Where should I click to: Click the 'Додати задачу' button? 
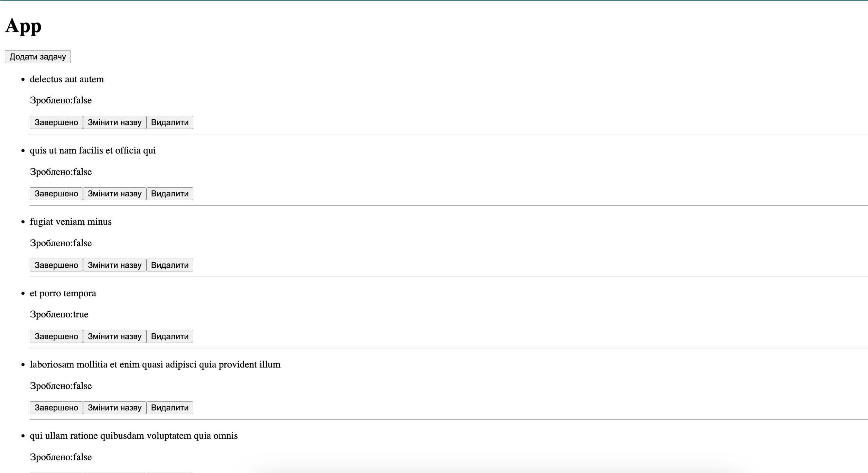pos(38,57)
